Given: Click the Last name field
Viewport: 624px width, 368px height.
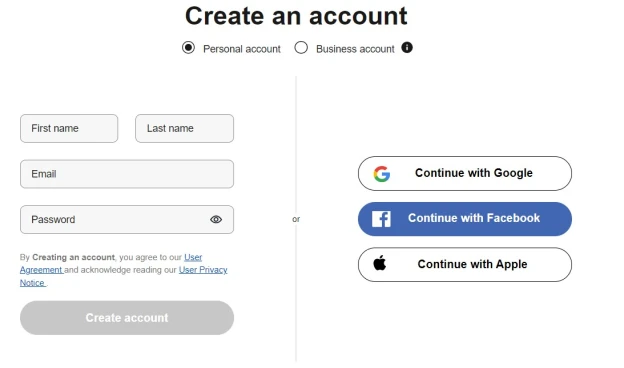Looking at the screenshot, I should [x=184, y=129].
